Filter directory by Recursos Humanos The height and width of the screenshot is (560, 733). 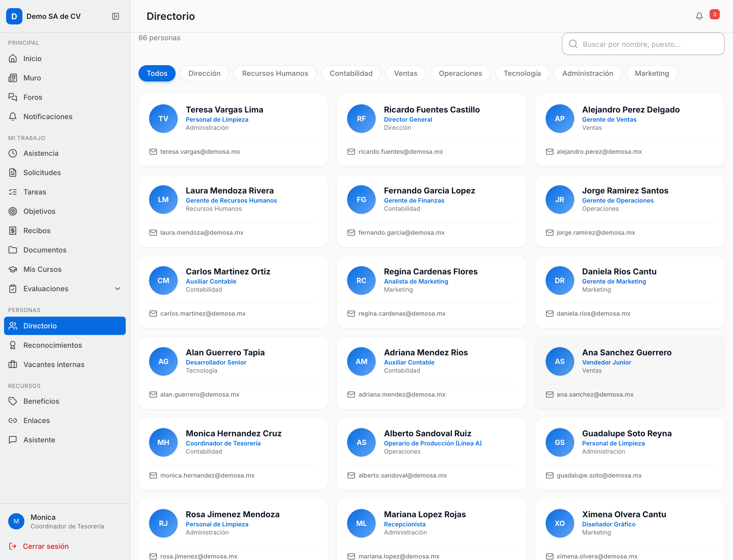[x=275, y=73]
